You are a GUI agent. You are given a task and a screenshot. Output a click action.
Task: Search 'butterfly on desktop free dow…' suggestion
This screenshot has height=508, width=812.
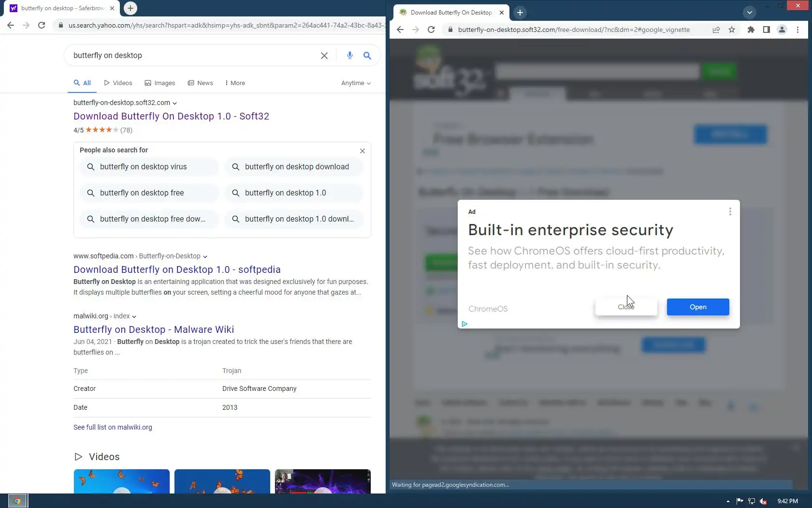149,219
